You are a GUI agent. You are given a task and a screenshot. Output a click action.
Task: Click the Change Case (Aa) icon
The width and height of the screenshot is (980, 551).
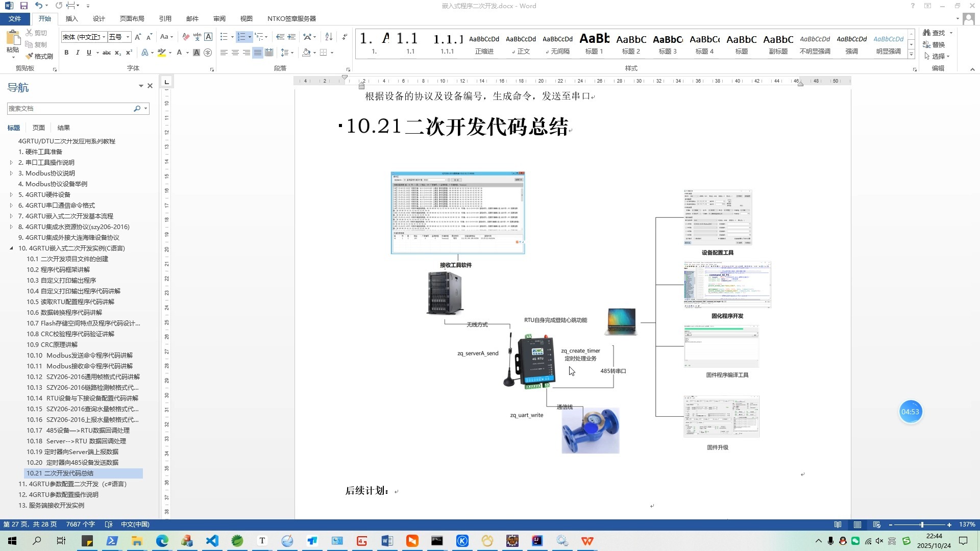pyautogui.click(x=164, y=37)
